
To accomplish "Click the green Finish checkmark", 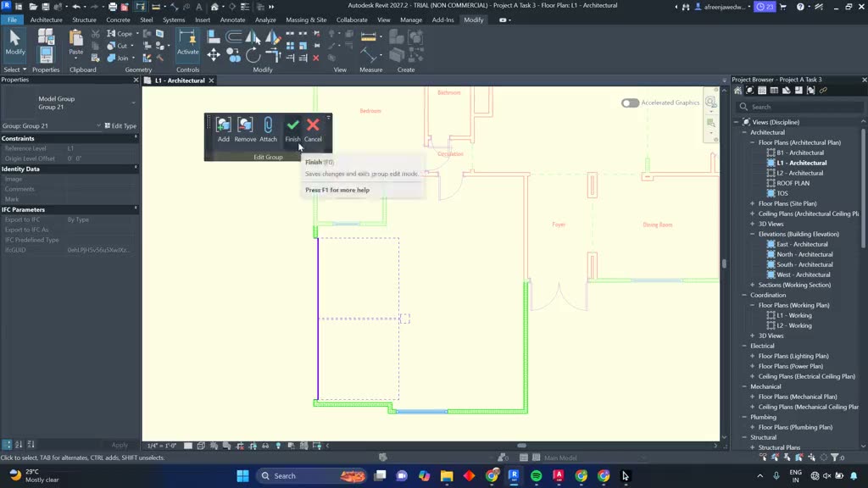I will 292,125.
